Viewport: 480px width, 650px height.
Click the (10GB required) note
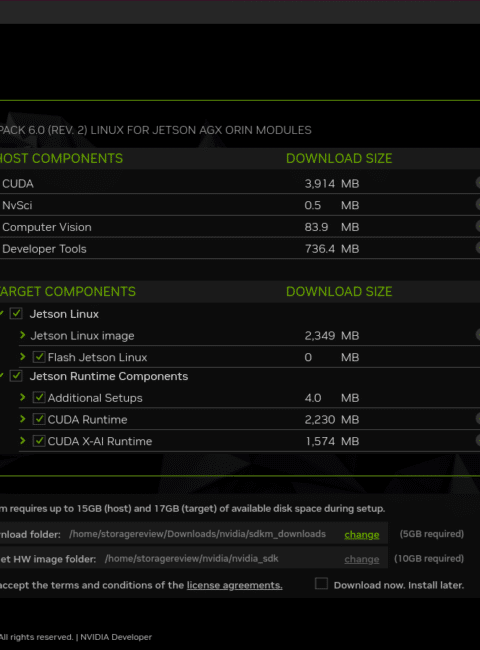coord(429,558)
